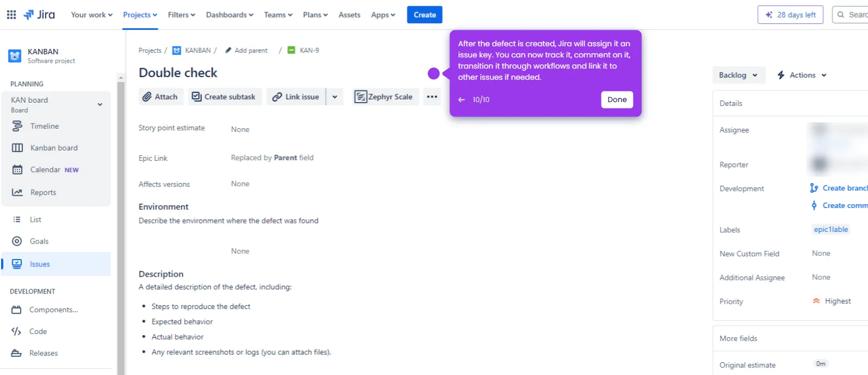The image size is (868, 375).
Task: Follow the Projects breadcrumb link
Action: pos(150,51)
